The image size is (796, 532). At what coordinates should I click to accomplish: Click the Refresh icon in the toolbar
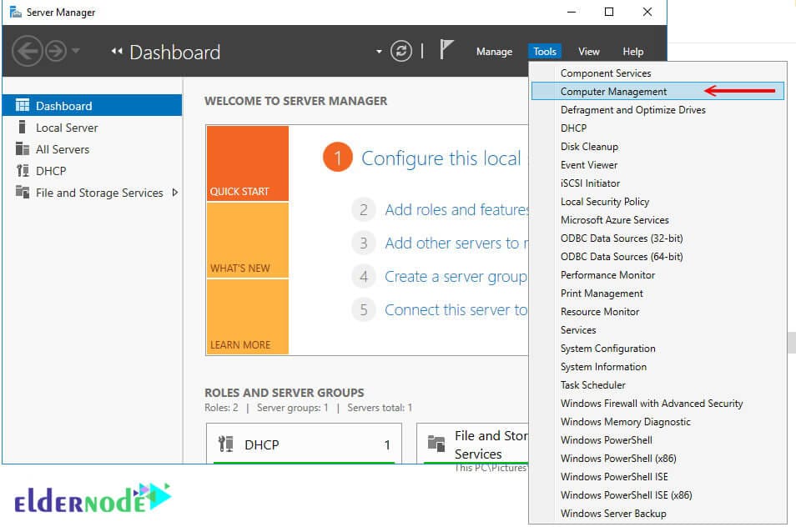(x=401, y=50)
